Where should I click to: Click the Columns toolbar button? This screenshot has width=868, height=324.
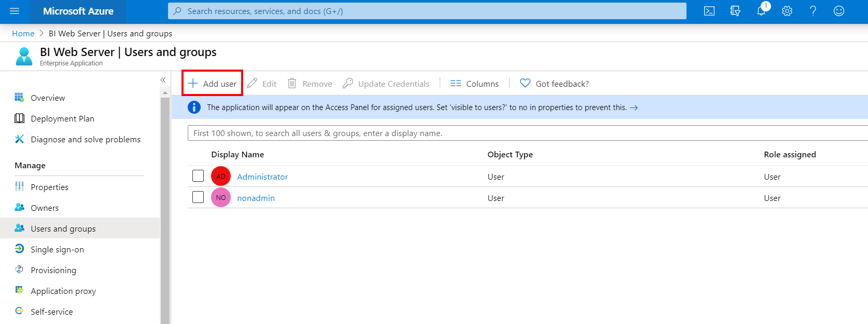474,84
